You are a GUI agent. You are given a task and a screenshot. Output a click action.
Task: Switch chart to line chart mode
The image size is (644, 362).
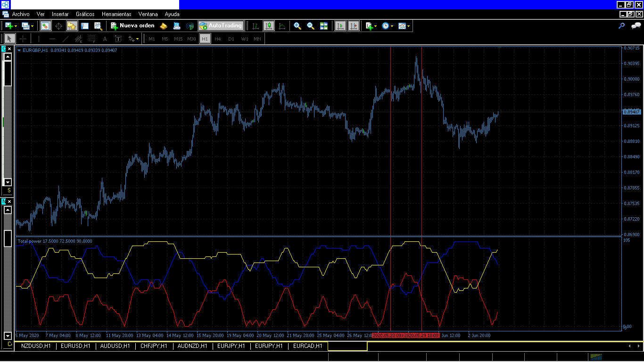point(282,26)
